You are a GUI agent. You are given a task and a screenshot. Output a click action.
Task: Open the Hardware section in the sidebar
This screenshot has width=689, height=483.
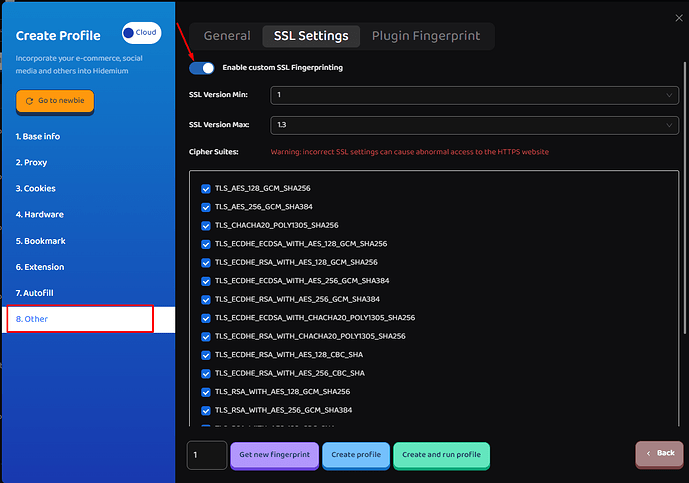(x=40, y=215)
